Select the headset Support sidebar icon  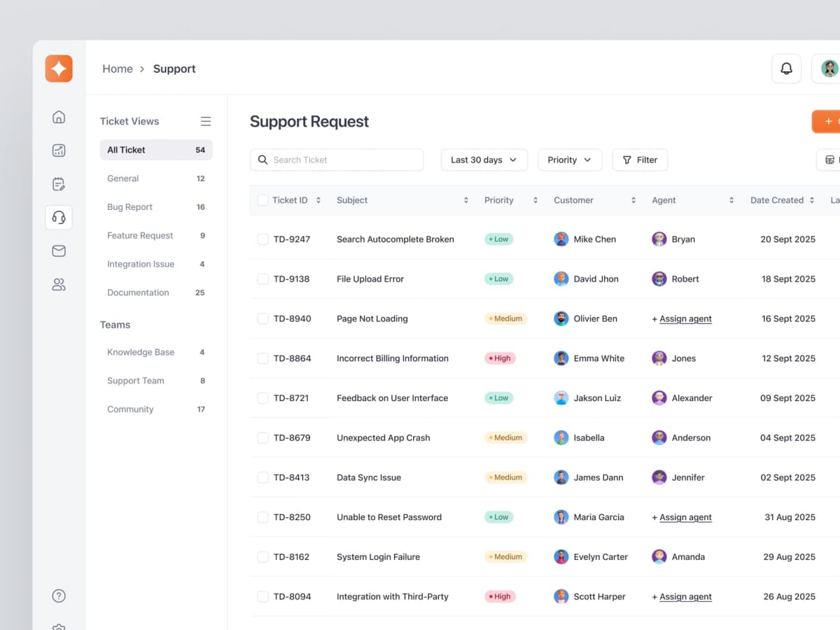tap(59, 217)
